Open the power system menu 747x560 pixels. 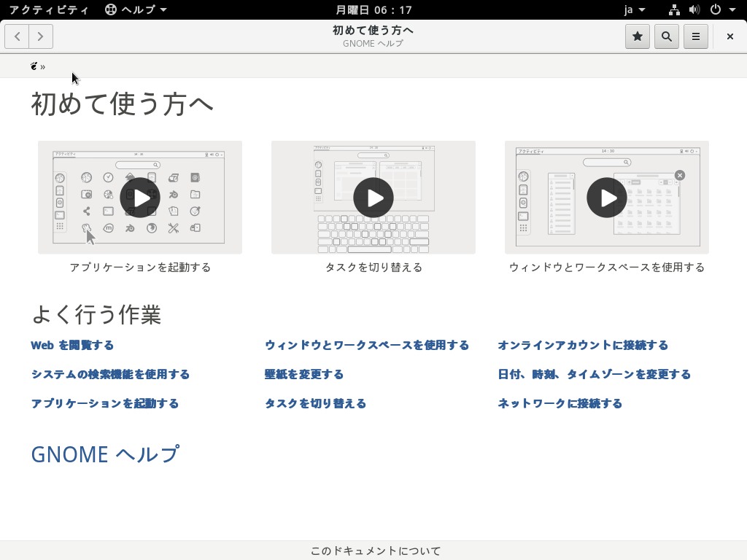pos(716,9)
